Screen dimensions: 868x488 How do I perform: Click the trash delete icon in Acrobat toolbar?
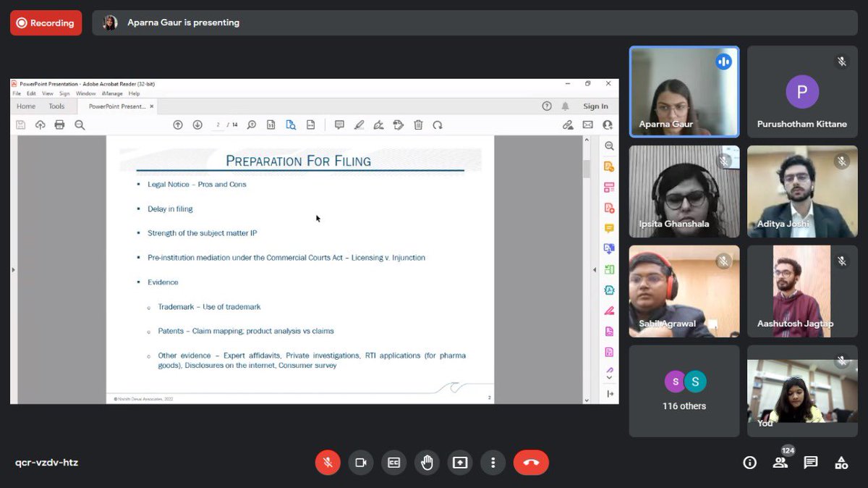418,125
